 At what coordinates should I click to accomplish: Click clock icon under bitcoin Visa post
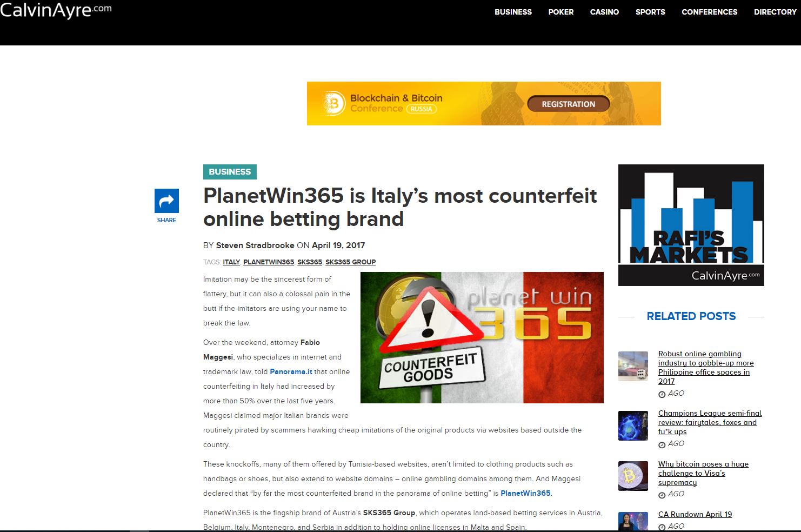click(x=662, y=495)
